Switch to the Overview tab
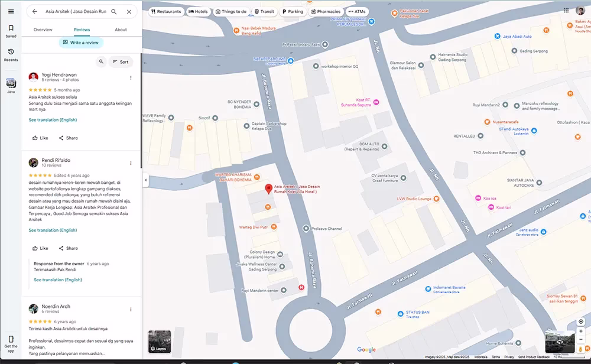This screenshot has width=591, height=364. (43, 30)
